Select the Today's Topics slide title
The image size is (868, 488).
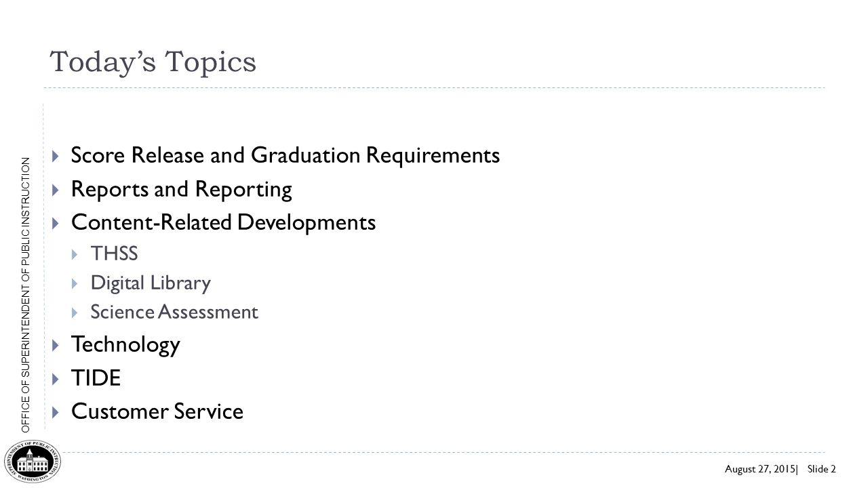pyautogui.click(x=154, y=62)
